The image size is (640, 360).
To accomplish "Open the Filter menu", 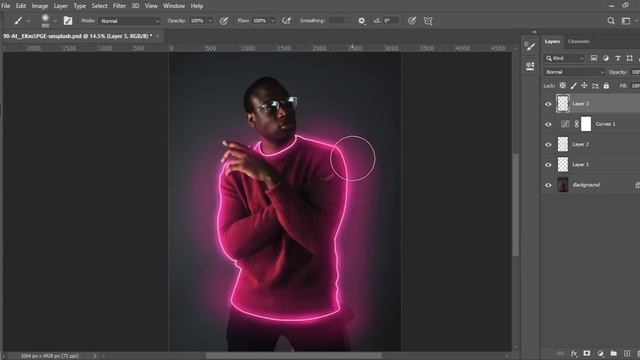I will pos(119,6).
